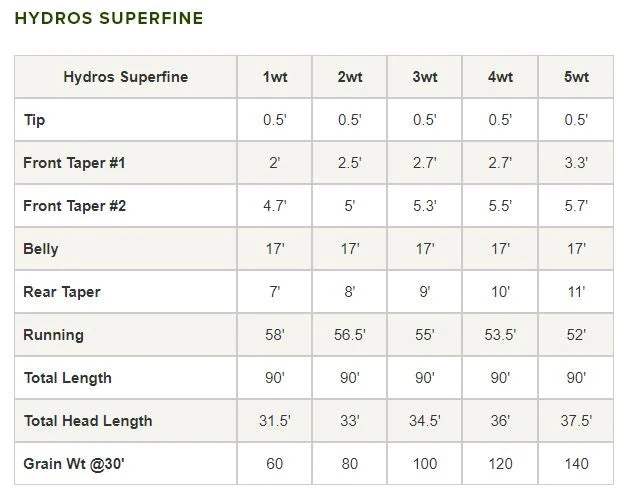Select the 4.7' Front Taper #2 cell
The image size is (628, 492).
click(x=274, y=206)
